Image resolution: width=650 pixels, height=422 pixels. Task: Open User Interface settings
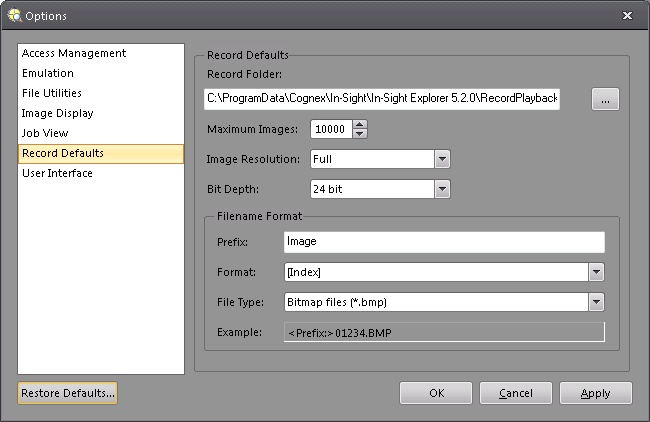pyautogui.click(x=57, y=173)
